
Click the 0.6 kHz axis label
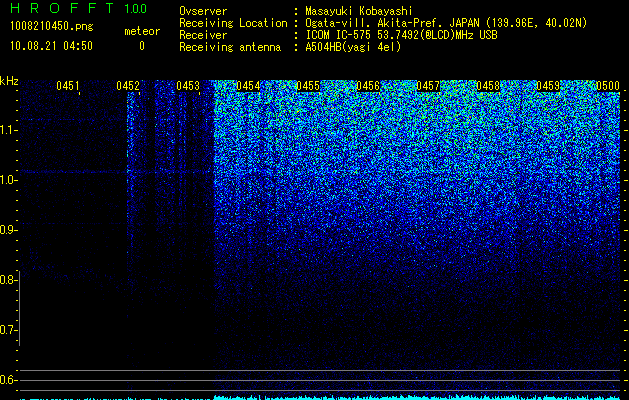[7, 380]
